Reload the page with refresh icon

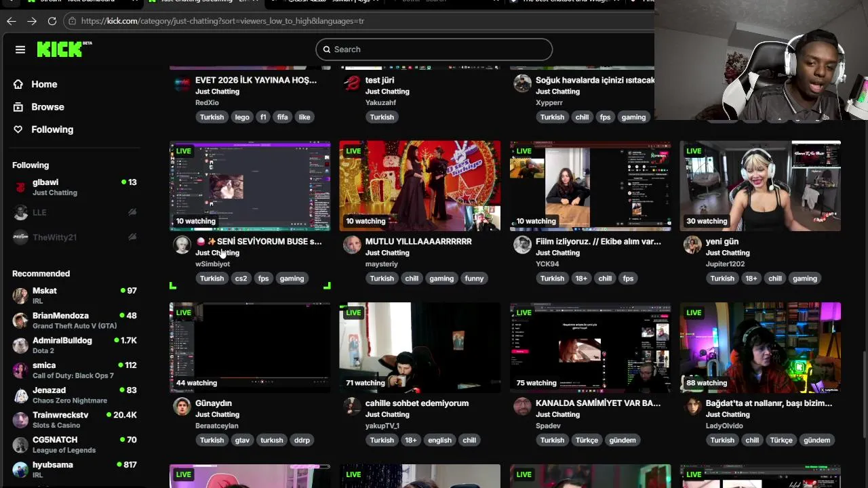click(x=52, y=21)
